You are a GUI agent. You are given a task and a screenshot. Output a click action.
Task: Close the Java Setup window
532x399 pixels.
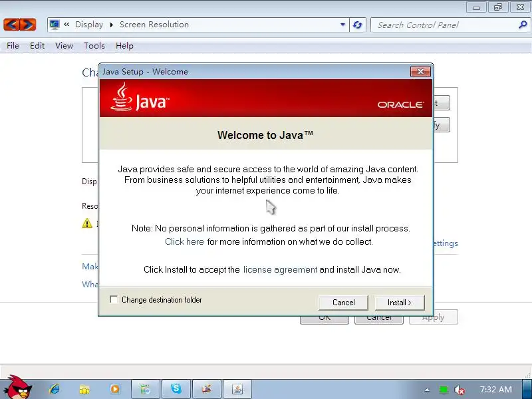tap(420, 72)
